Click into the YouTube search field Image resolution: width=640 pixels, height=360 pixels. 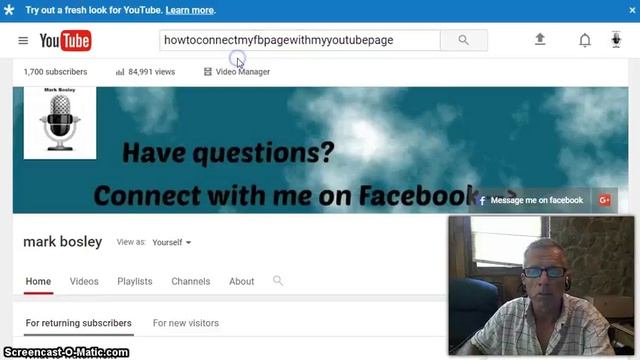[x=300, y=40]
